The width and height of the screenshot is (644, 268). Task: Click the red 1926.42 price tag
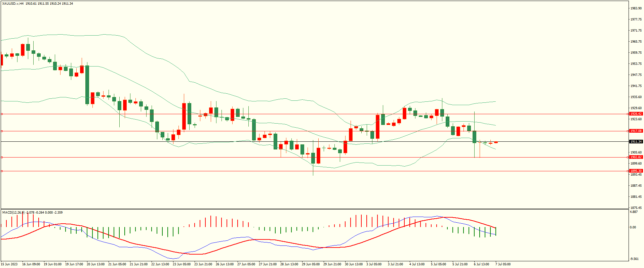(x=636, y=114)
